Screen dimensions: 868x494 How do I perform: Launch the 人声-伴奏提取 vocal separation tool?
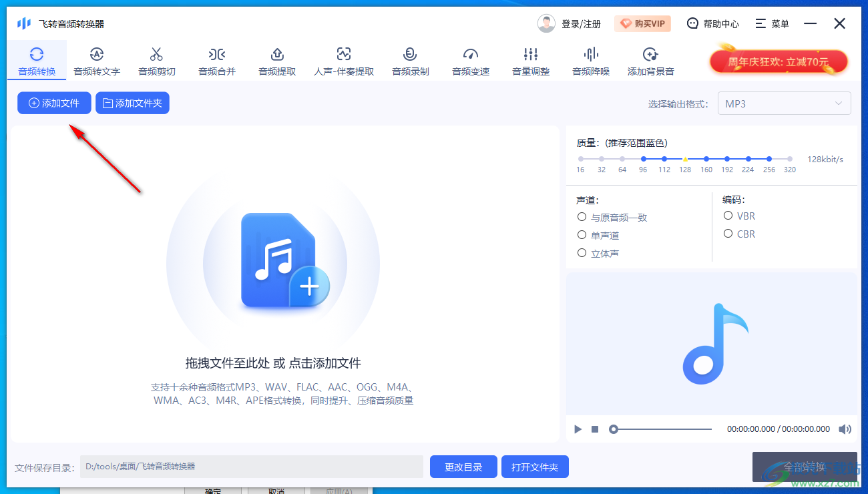[343, 60]
